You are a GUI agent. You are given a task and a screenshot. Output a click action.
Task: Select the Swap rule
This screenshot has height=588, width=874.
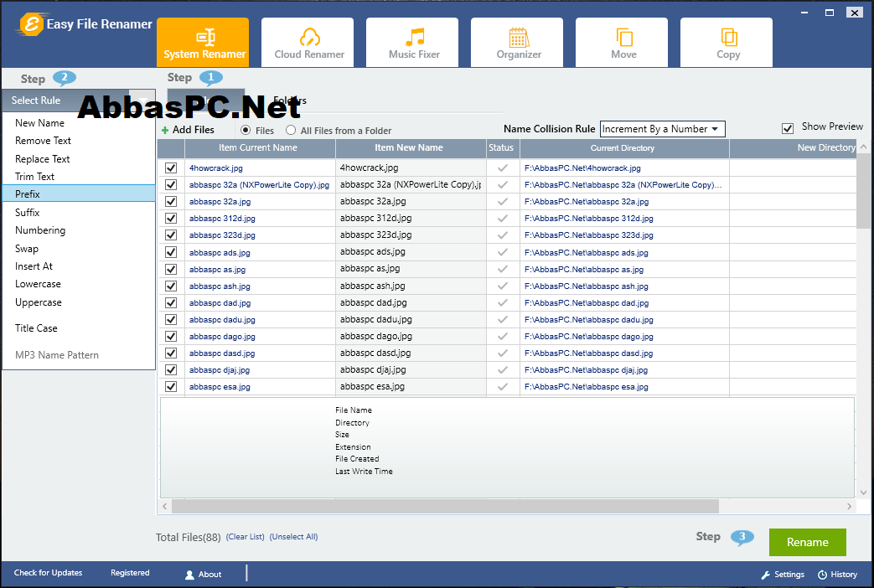pyautogui.click(x=79, y=249)
